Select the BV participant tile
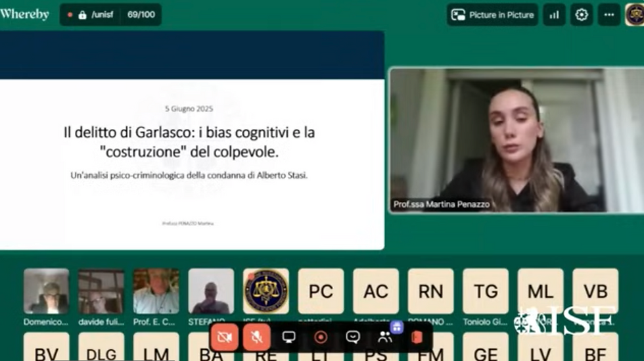This screenshot has height=361, width=644. [47, 347]
